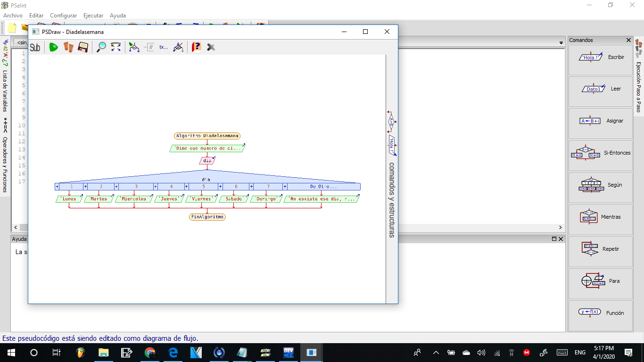Screen dimensions: 644x362
Task: Open the Archivo menu
Action: pyautogui.click(x=13, y=16)
